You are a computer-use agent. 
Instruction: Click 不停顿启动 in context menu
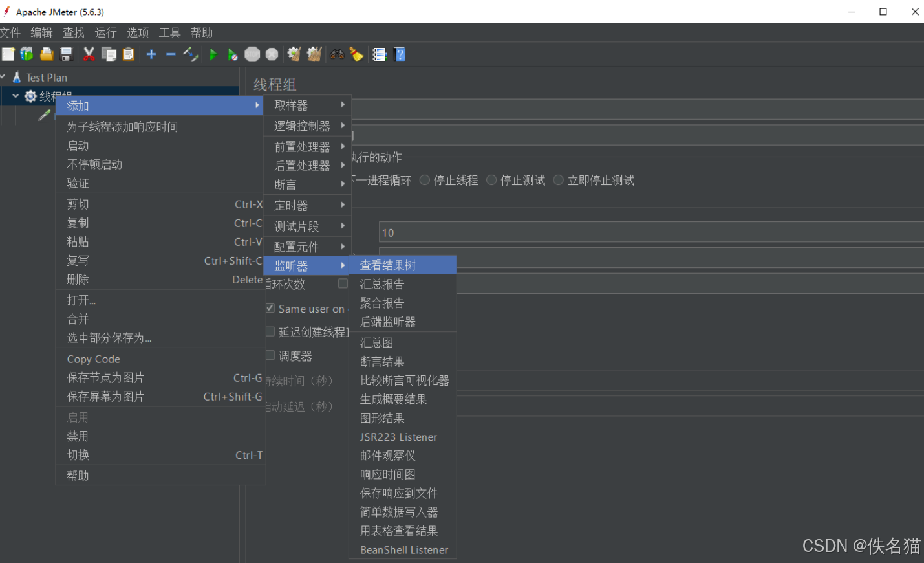click(x=160, y=164)
